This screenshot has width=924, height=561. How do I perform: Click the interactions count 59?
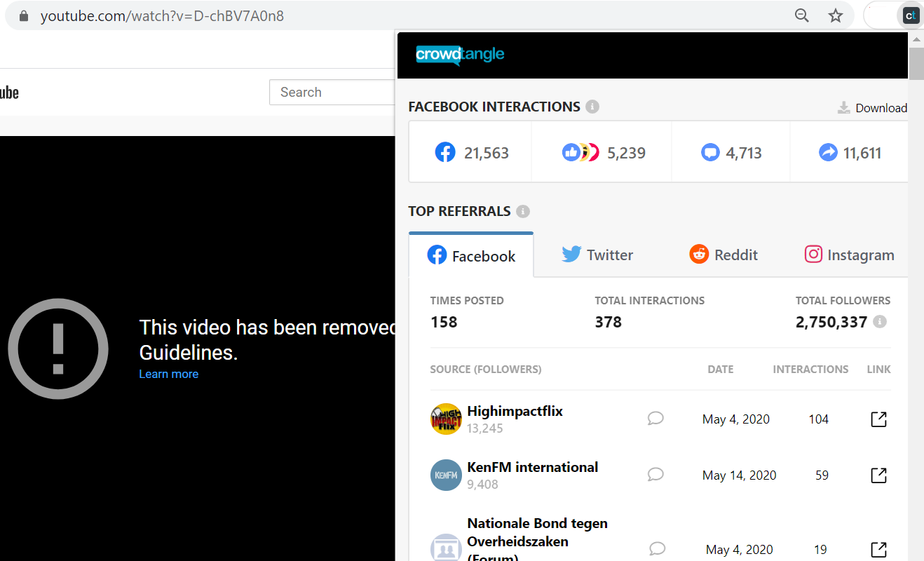point(822,475)
